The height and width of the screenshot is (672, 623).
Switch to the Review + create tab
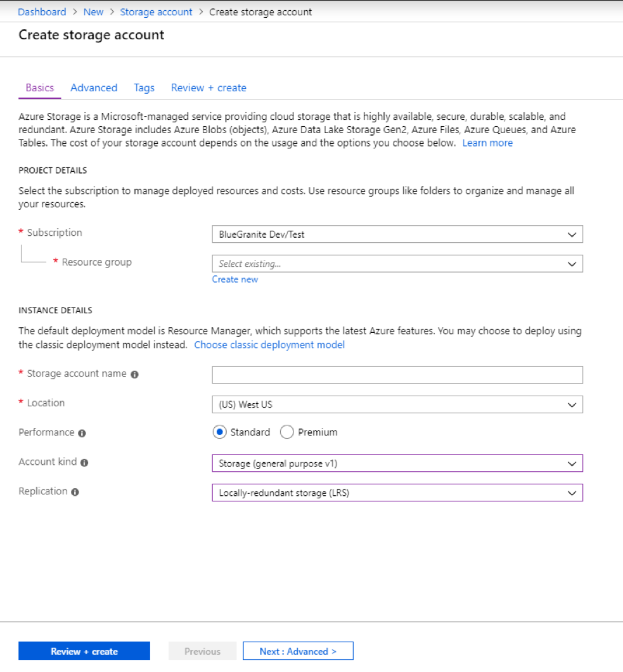coord(209,87)
